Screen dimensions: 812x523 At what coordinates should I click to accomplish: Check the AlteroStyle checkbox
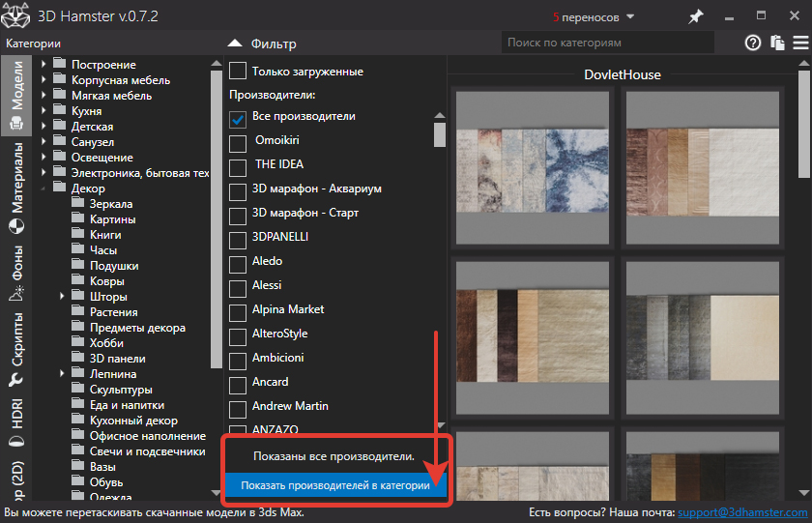[x=238, y=337]
